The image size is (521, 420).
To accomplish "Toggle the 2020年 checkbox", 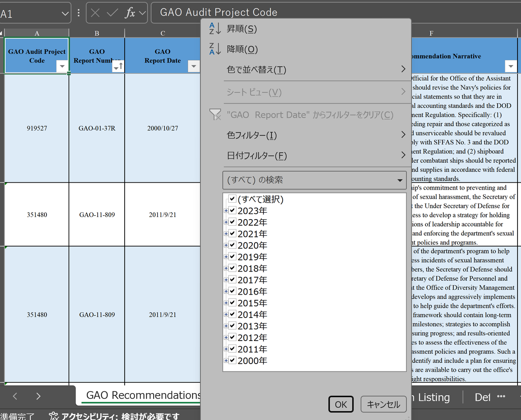I will [x=232, y=245].
